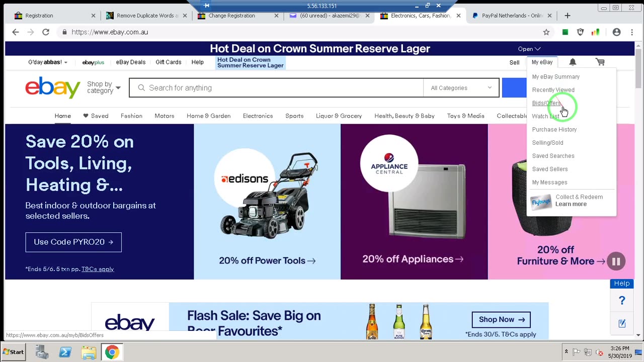This screenshot has height=362, width=644.
Task: Click the My eBay menu tab
Action: pos(542,62)
